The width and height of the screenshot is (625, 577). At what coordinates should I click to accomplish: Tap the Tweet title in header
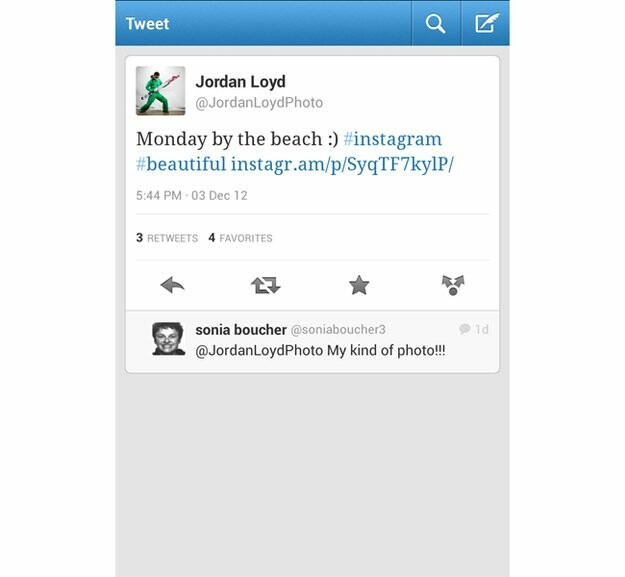pyautogui.click(x=147, y=24)
